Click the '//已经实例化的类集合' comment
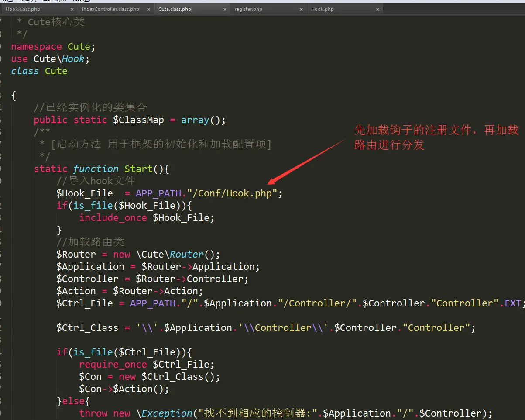525x420 pixels. [x=90, y=107]
